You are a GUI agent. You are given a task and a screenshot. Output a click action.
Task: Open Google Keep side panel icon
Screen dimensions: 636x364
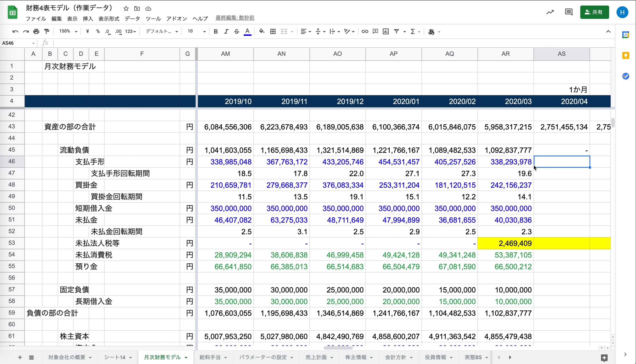point(625,56)
